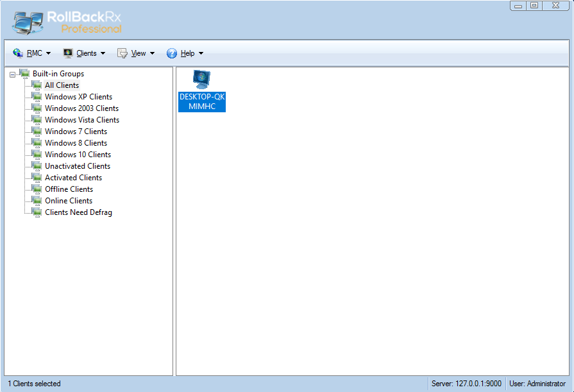Open the Help menu
Image resolution: width=574 pixels, height=392 pixels.
coord(187,53)
